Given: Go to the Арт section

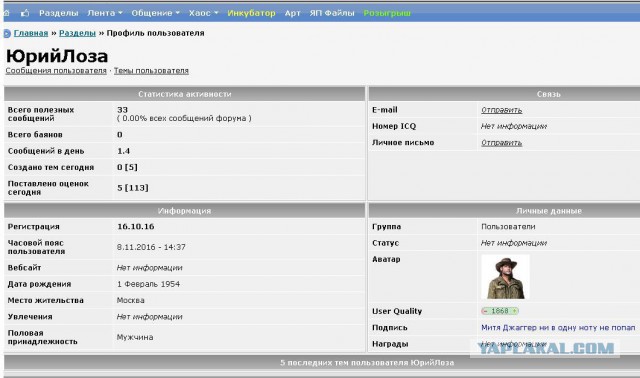Looking at the screenshot, I should tap(293, 13).
